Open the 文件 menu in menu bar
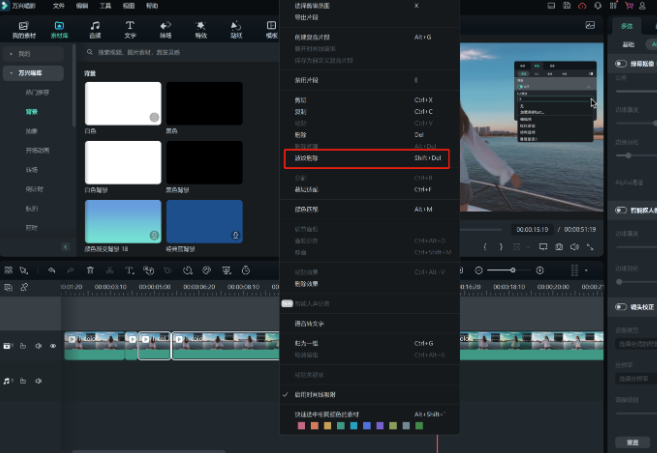Screen dimensions: 657x453 coord(58,6)
